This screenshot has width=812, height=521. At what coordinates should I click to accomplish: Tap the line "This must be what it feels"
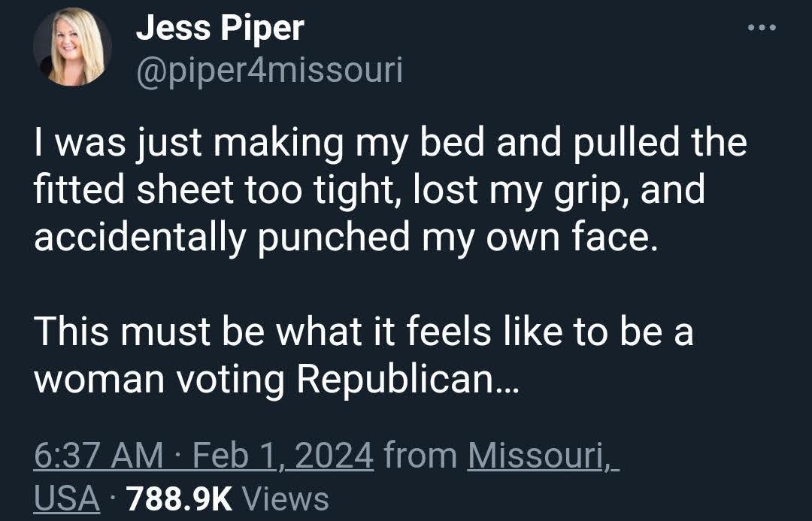pos(364,332)
